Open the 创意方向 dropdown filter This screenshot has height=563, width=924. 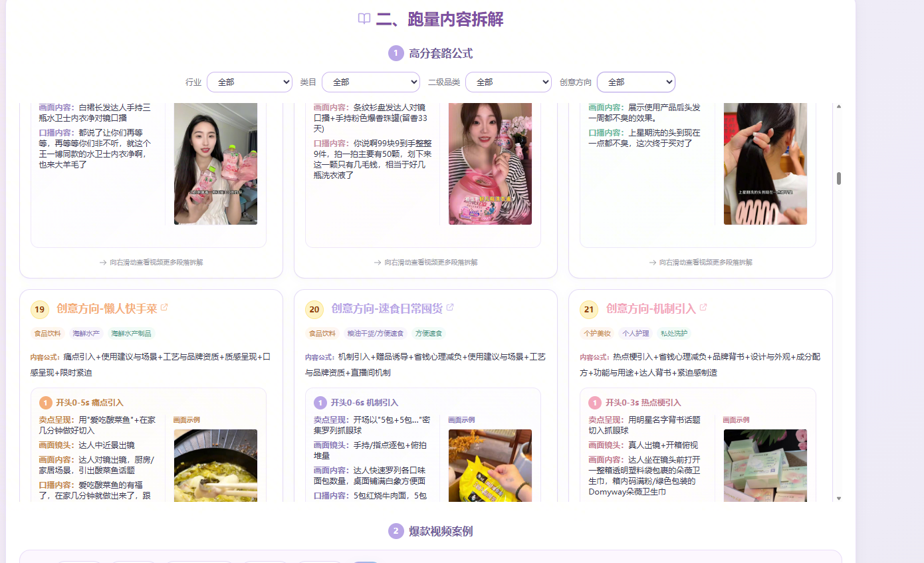pos(636,82)
